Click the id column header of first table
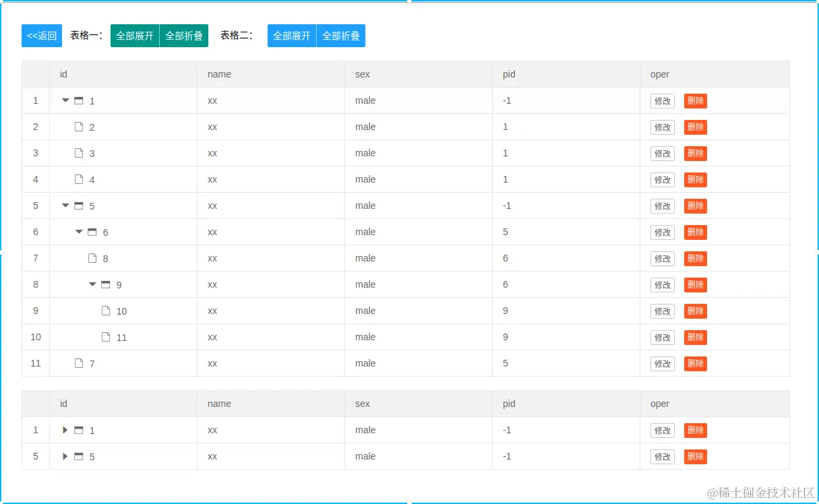This screenshot has width=819, height=504. click(123, 74)
